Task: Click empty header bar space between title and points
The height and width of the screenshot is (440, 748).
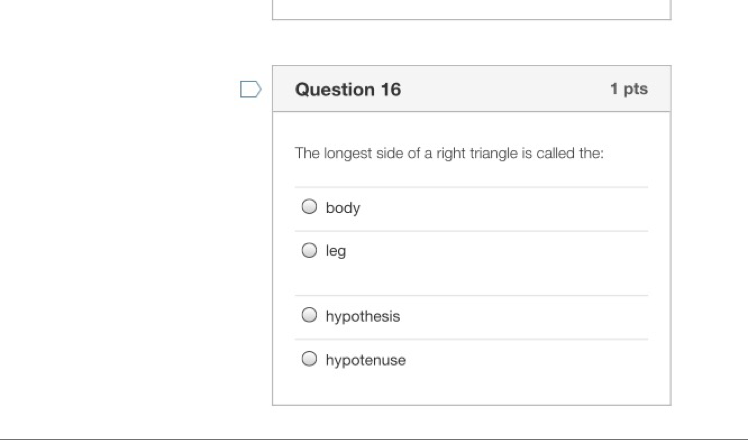Action: (500, 90)
